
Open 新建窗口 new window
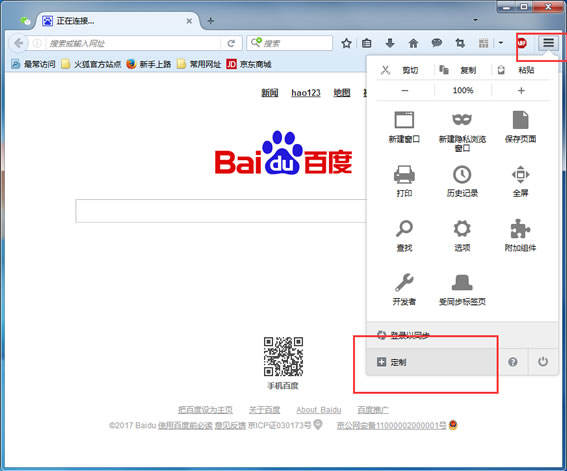pos(404,127)
